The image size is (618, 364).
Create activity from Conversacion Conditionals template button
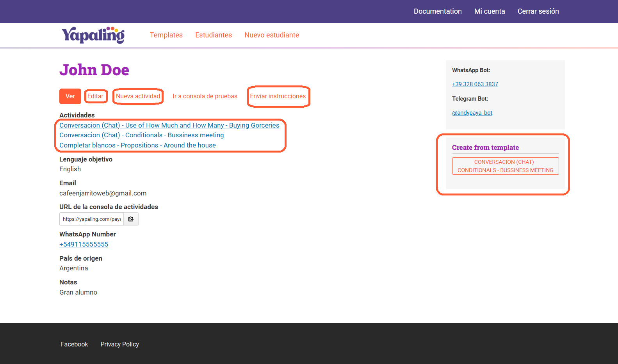click(505, 166)
